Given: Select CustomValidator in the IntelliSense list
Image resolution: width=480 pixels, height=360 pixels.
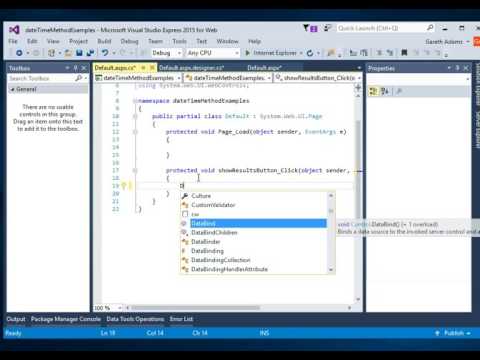Looking at the screenshot, I should pos(253,205).
